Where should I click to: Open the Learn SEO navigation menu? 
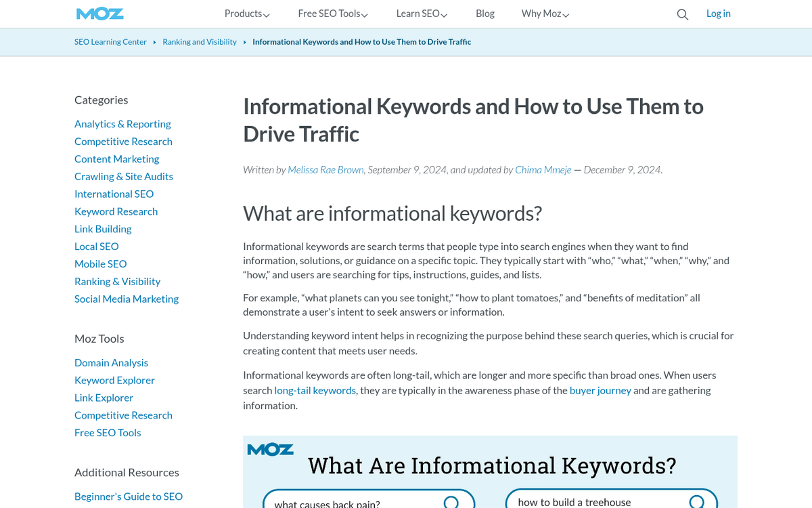[421, 14]
